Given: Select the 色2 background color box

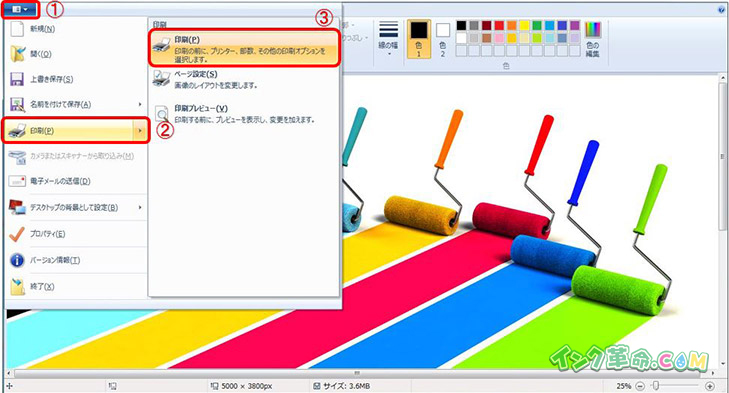Looking at the screenshot, I should (x=443, y=39).
